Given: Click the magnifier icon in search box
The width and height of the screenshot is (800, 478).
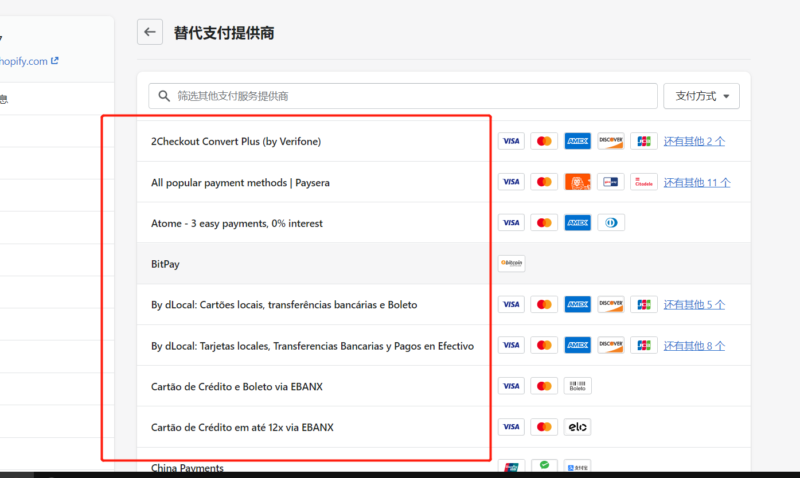Looking at the screenshot, I should [x=164, y=96].
